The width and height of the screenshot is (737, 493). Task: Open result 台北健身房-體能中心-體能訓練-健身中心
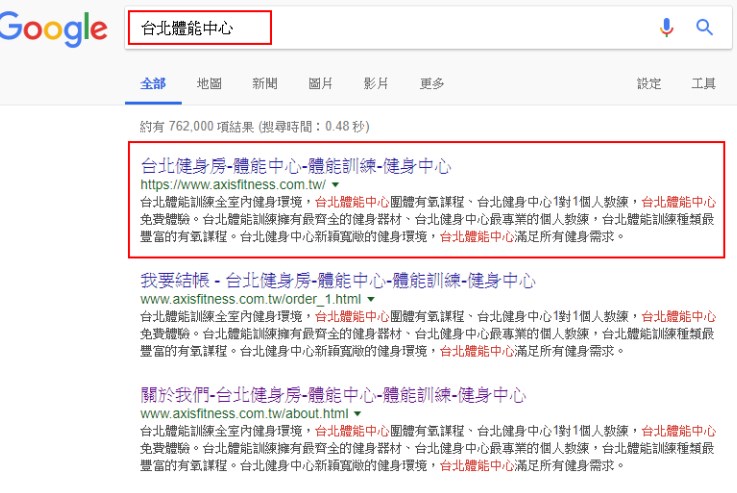click(296, 166)
